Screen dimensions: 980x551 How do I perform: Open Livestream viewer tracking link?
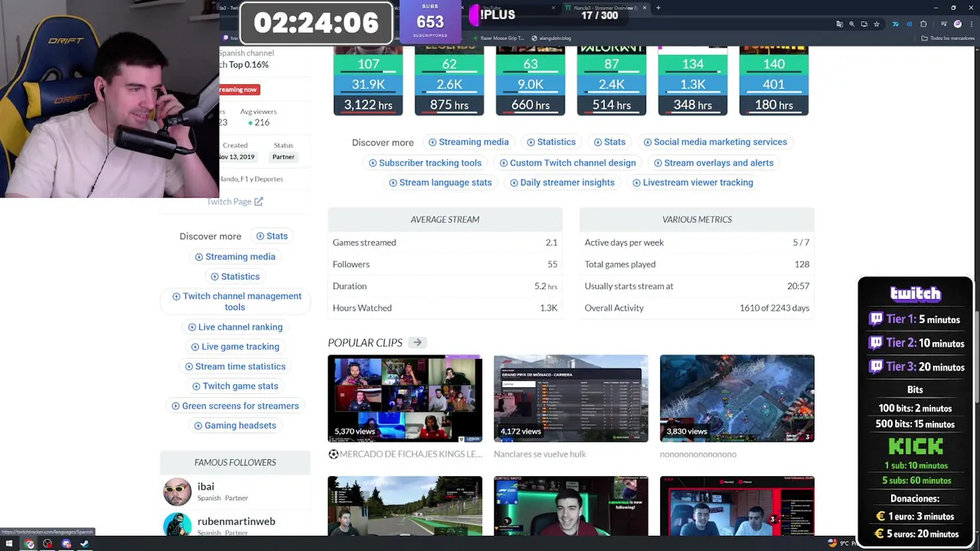(693, 182)
